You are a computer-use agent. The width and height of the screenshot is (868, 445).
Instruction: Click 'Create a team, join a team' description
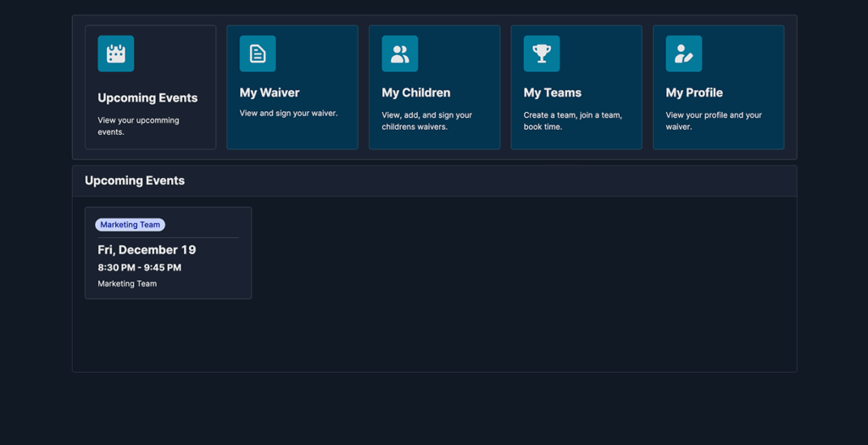click(x=572, y=120)
